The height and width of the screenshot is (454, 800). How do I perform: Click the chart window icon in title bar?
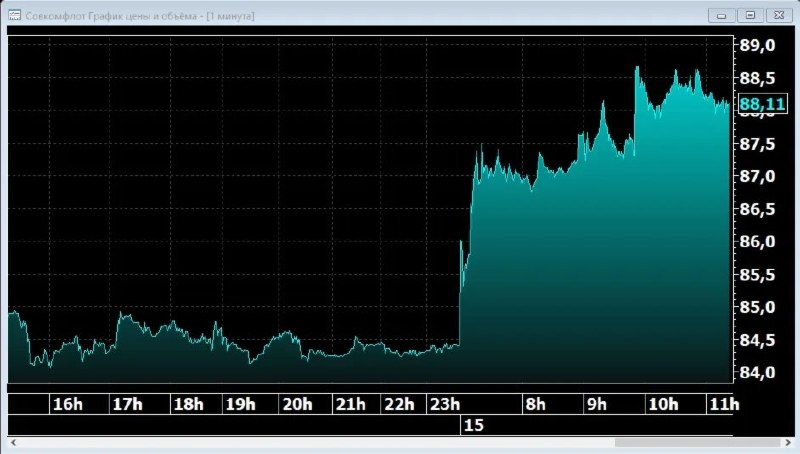click(x=14, y=15)
